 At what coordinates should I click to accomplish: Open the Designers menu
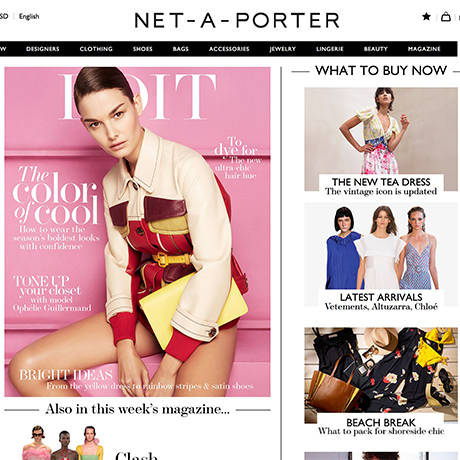click(43, 49)
